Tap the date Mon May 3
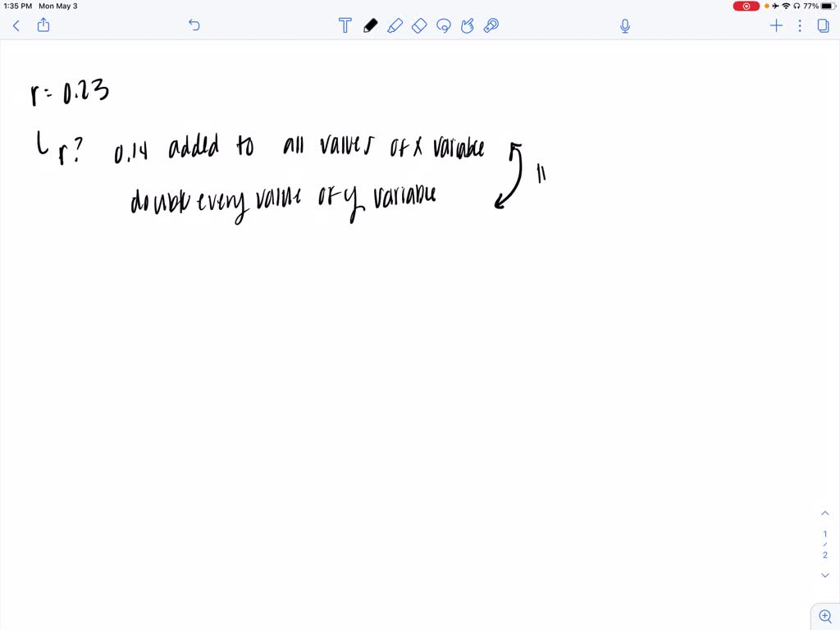 58,6
